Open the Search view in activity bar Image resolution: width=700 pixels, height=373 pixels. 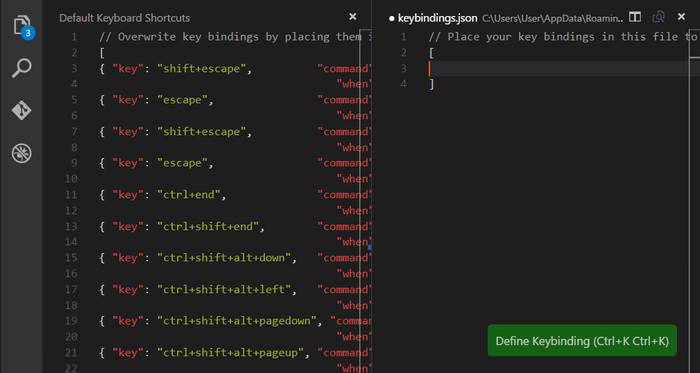[x=21, y=68]
